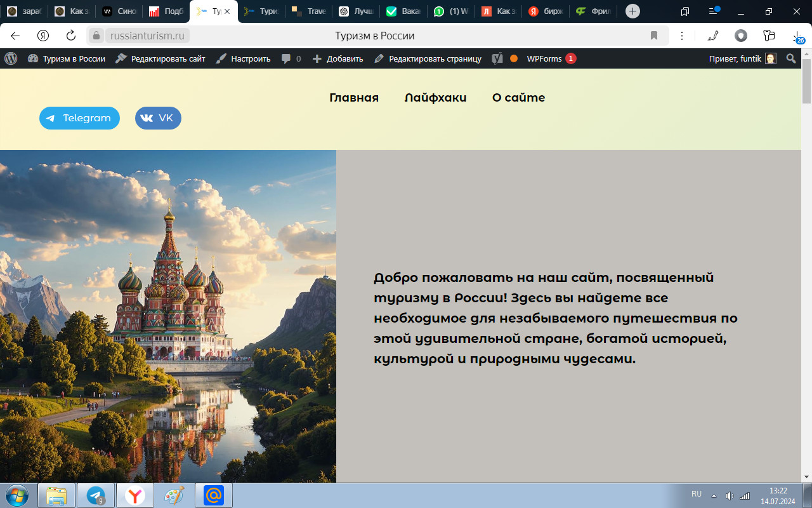The width and height of the screenshot is (812, 508).
Task: Show hidden tray icons arrow
Action: tap(714, 495)
